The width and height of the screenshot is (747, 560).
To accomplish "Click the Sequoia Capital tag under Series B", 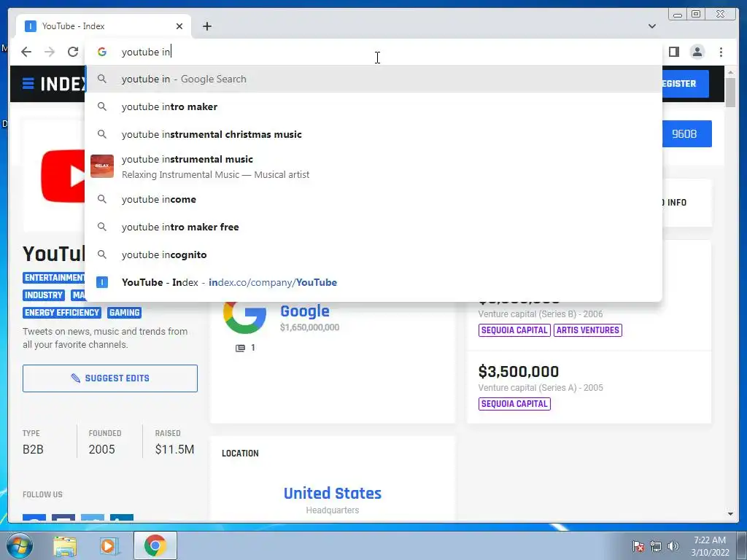I will 514,330.
